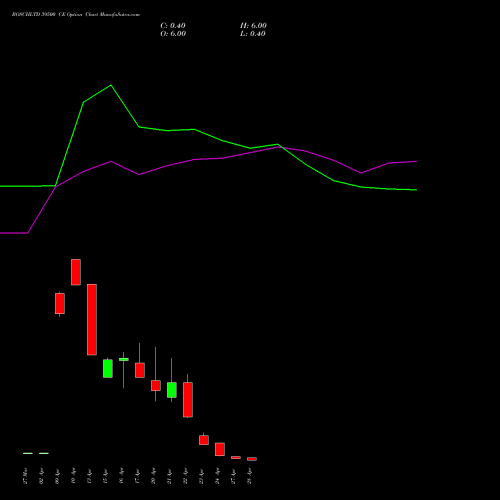
Task: Click the peak of the green indicator line
Action: pyautogui.click(x=111, y=85)
